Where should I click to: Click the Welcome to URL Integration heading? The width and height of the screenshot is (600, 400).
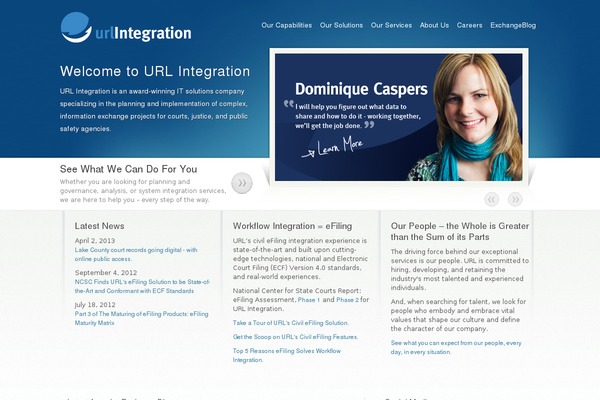tap(155, 71)
